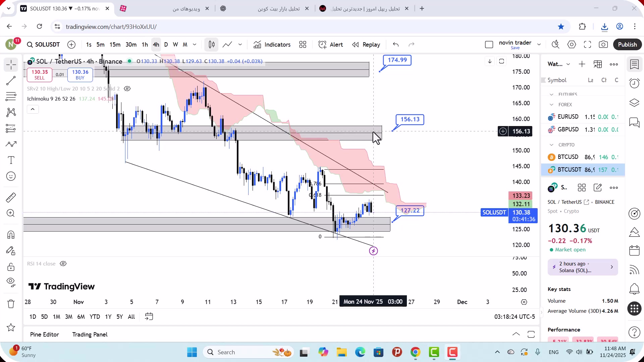
Task: Select BTCUSD in the watchlist
Action: click(583, 157)
